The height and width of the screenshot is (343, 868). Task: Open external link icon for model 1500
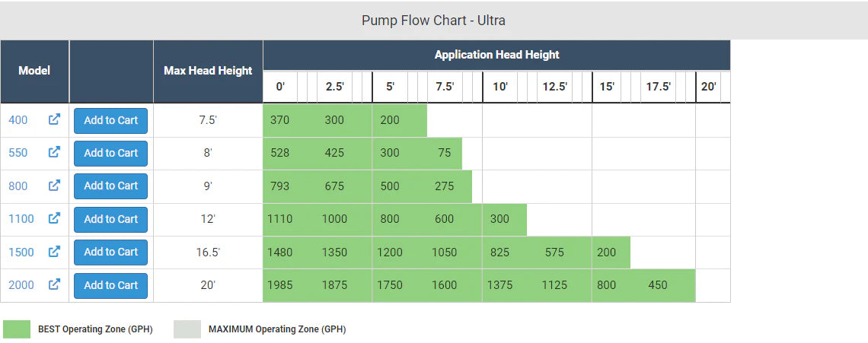54,252
